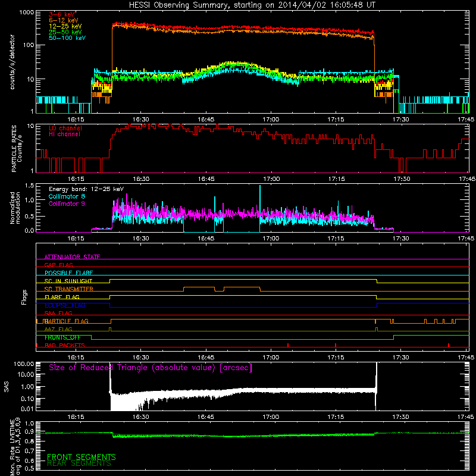
Task: Click the cyan Collimator 8 spike near 16:57
Action: (x=260, y=201)
